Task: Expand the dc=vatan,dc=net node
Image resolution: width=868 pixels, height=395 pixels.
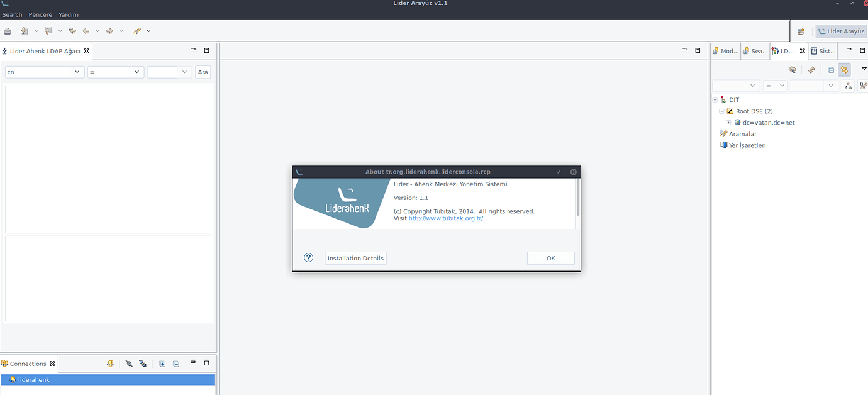Action: coord(728,123)
